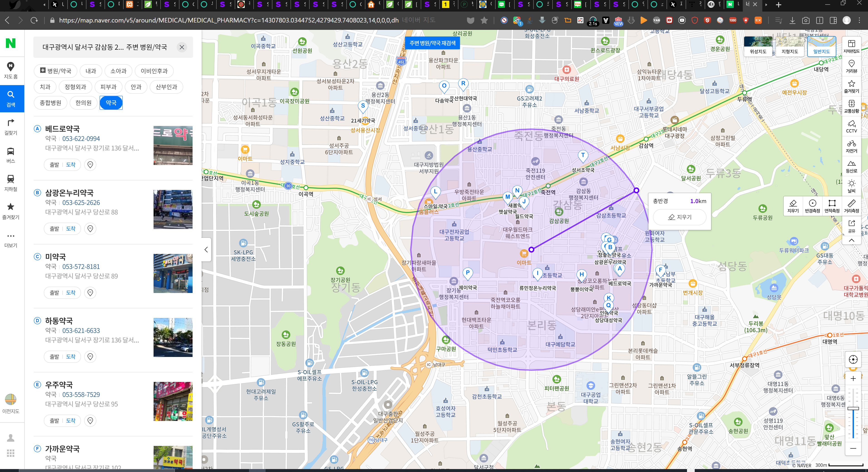Open the 공유 share icon

pos(851,226)
